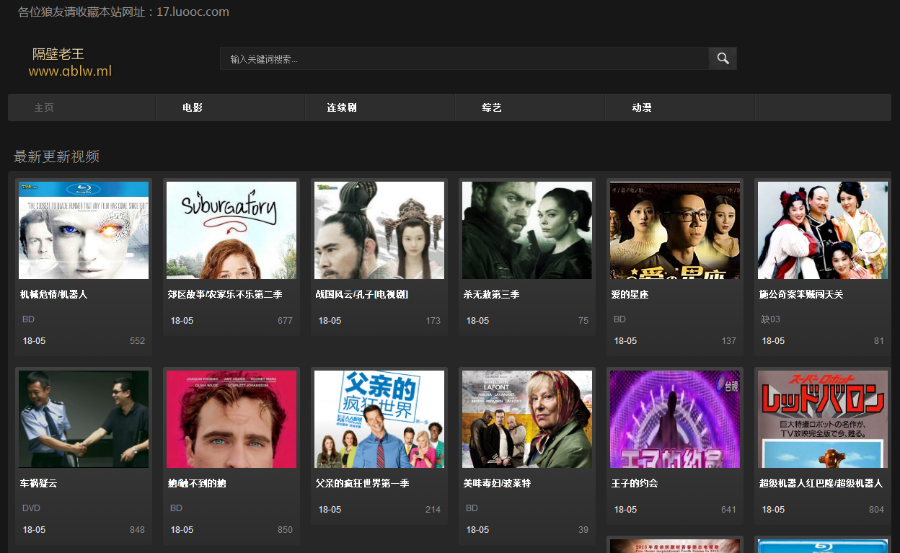This screenshot has width=900, height=553.
Task: Open the 电影 navigation tab
Action: tap(192, 107)
